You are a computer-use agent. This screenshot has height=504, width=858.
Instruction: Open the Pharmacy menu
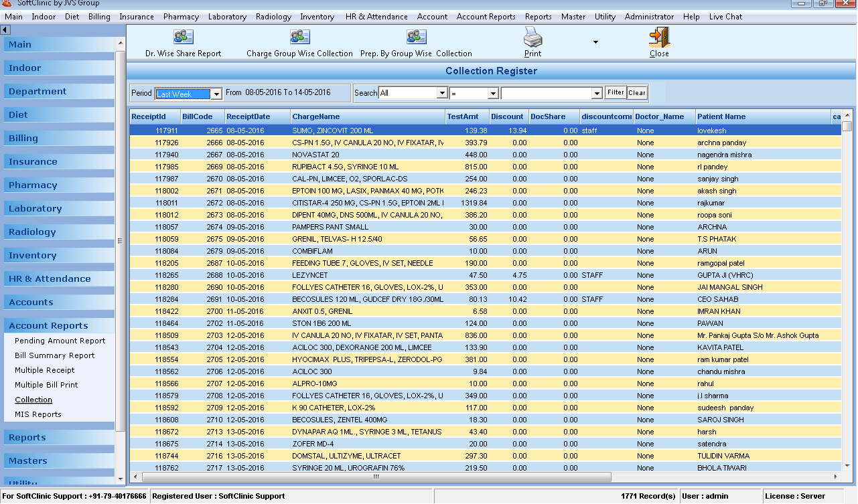click(181, 17)
